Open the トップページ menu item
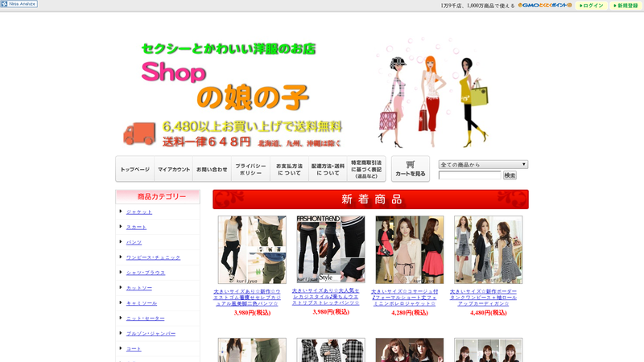Viewport: 644px width, 362px height. (134, 169)
